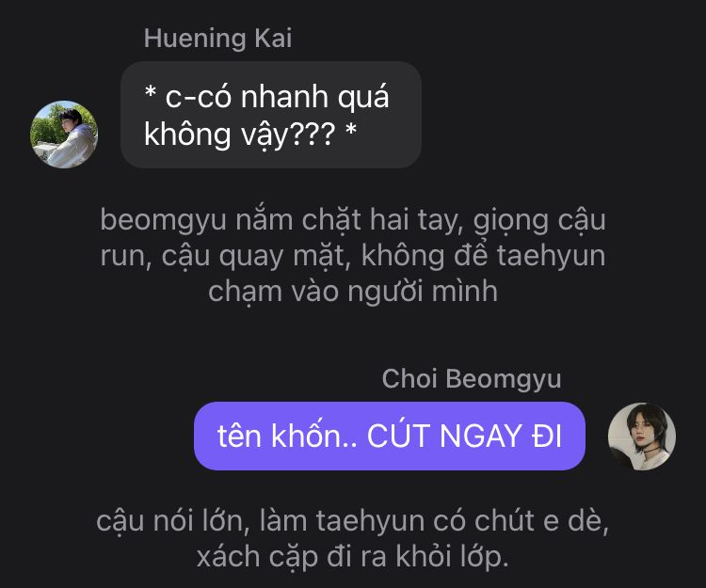Click 'không vậy???' in gray bubble

tap(239, 135)
